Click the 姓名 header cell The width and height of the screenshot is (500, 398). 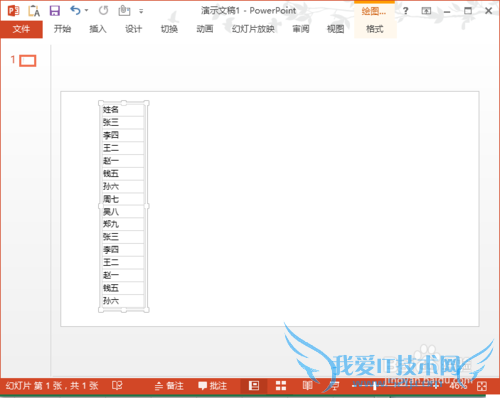pos(123,109)
